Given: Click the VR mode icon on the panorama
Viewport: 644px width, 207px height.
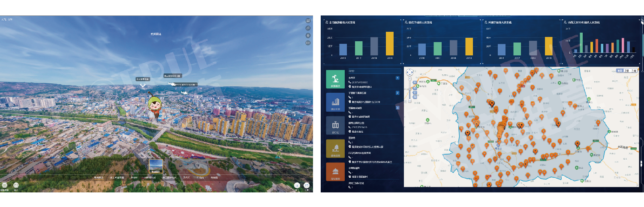Looking at the screenshot, I should click(x=308, y=43).
